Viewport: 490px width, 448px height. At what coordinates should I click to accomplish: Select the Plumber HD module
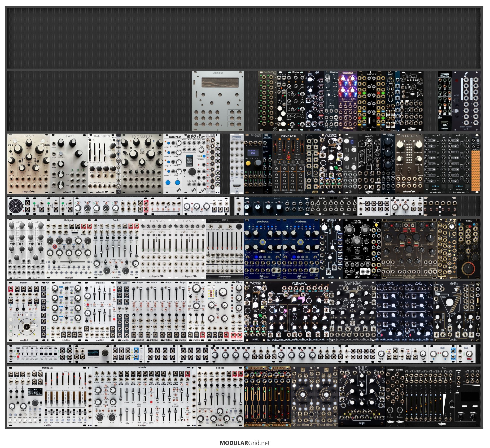(445, 101)
